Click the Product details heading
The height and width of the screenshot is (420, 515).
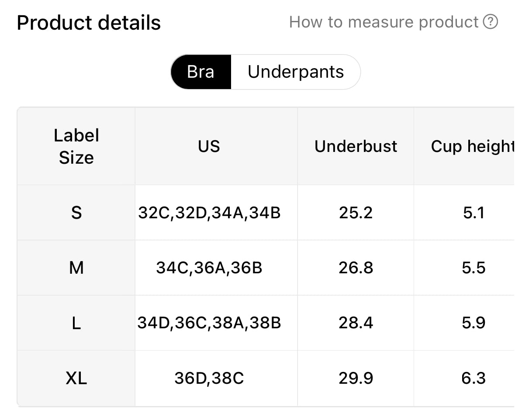(89, 23)
